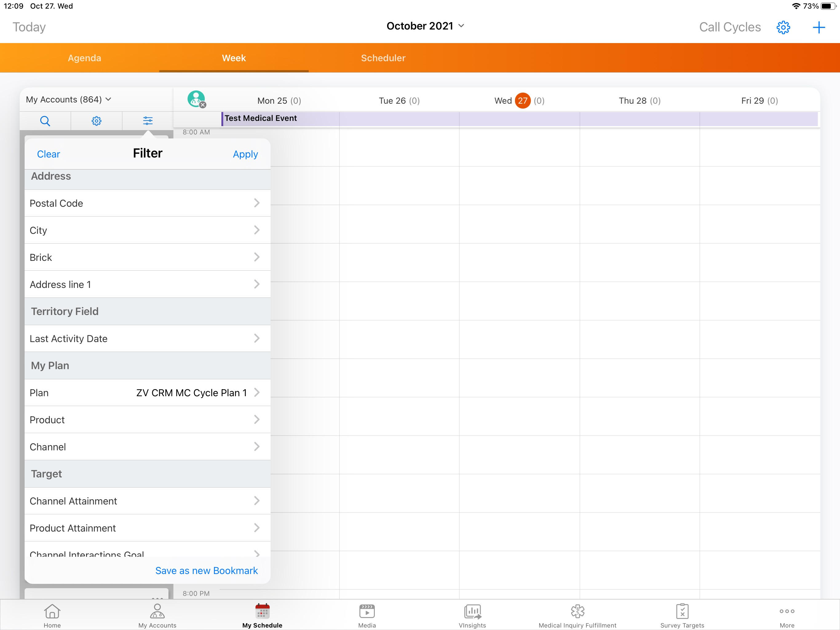The height and width of the screenshot is (630, 840).
Task: Open accounts list settings gear icon
Action: coord(97,121)
